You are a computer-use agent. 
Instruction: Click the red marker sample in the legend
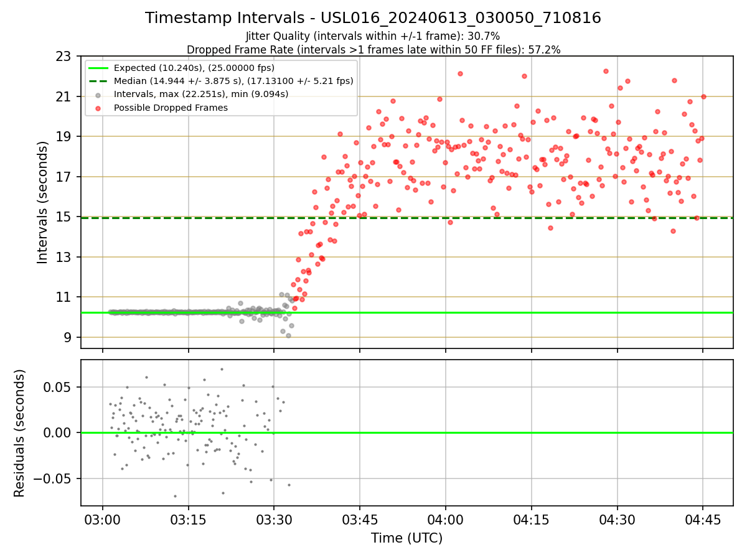click(x=99, y=108)
